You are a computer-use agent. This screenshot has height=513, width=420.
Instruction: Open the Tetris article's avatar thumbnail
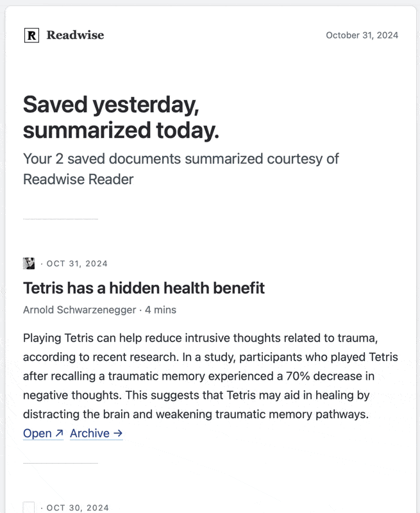[x=29, y=264]
